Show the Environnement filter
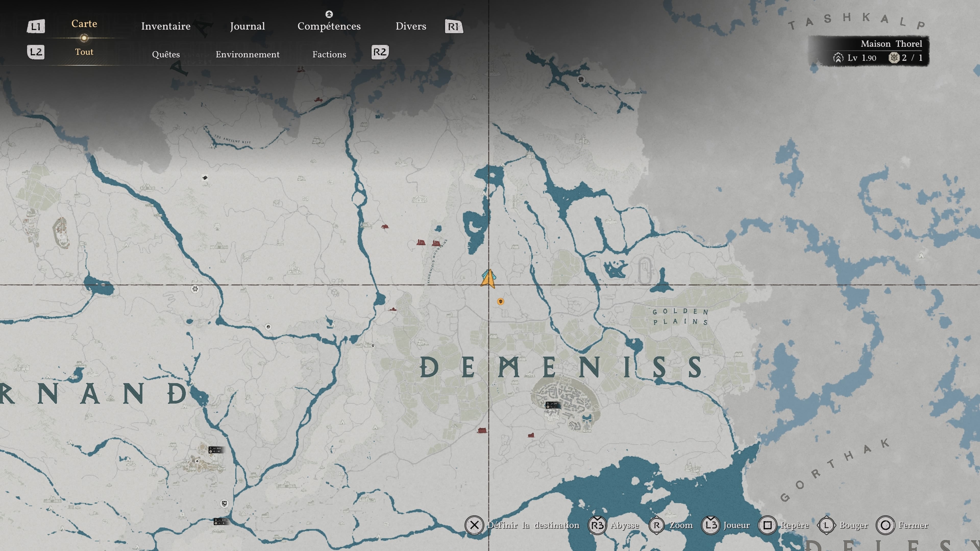Viewport: 980px width, 551px height. [x=248, y=54]
